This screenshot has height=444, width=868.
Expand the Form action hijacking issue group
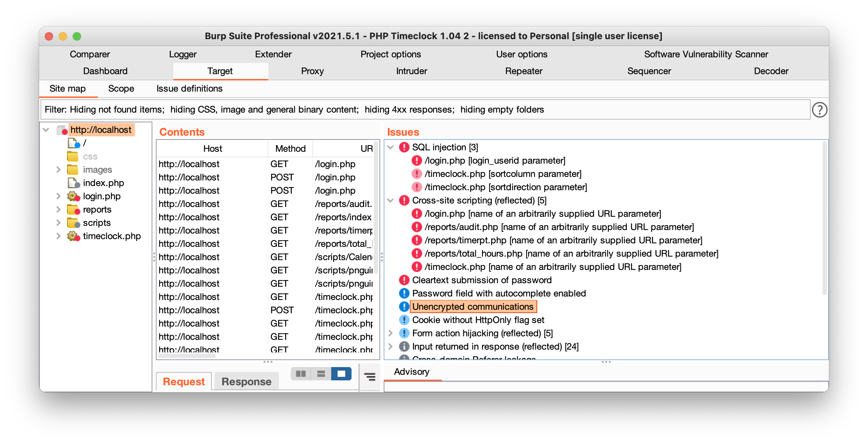click(390, 333)
